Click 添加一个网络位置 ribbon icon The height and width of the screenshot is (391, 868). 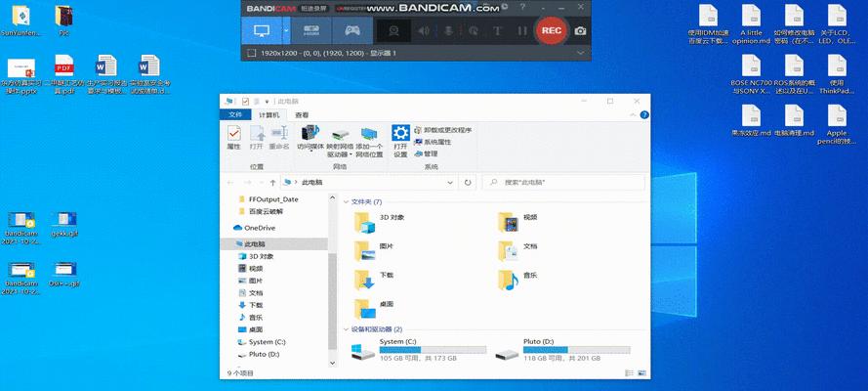[x=369, y=143]
